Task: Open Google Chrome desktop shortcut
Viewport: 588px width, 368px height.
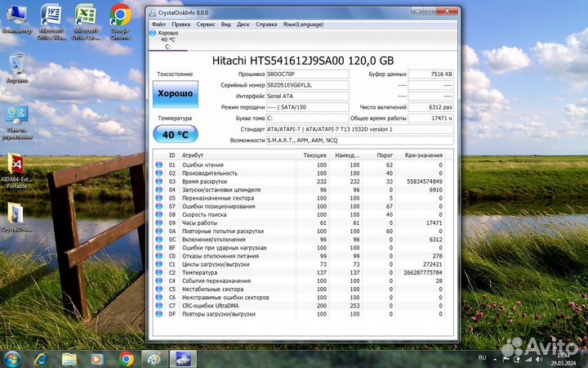Action: click(120, 22)
